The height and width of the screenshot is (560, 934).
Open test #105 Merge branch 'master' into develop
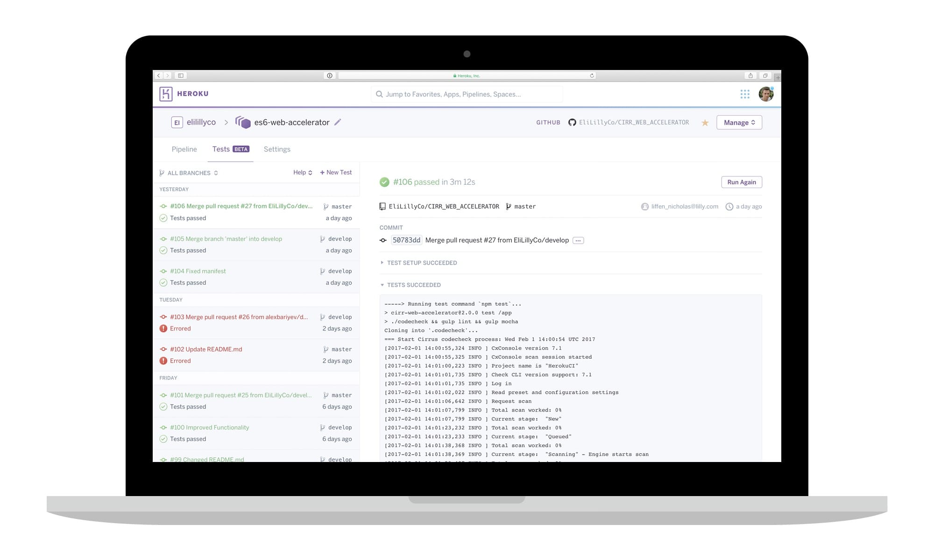click(256, 245)
